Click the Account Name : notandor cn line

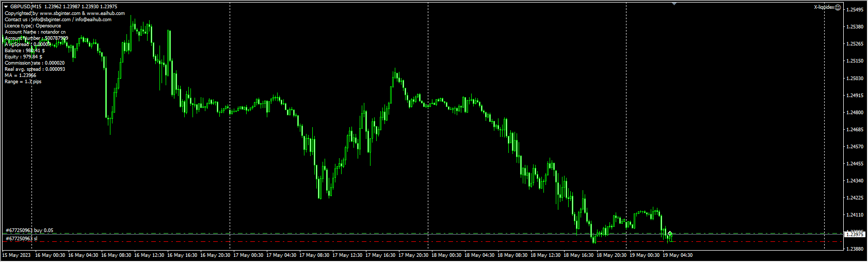click(35, 32)
